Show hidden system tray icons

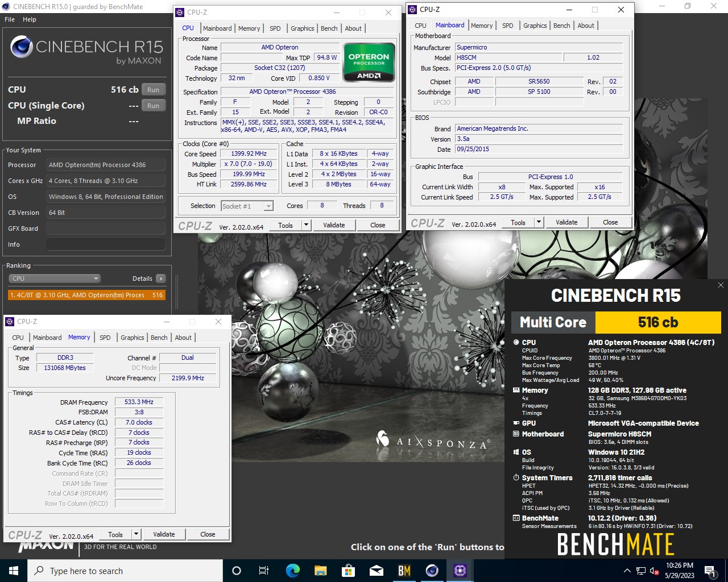pos(627,571)
